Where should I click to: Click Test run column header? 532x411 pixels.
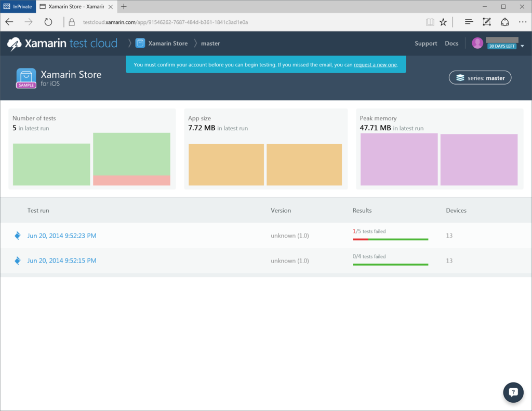tap(38, 210)
